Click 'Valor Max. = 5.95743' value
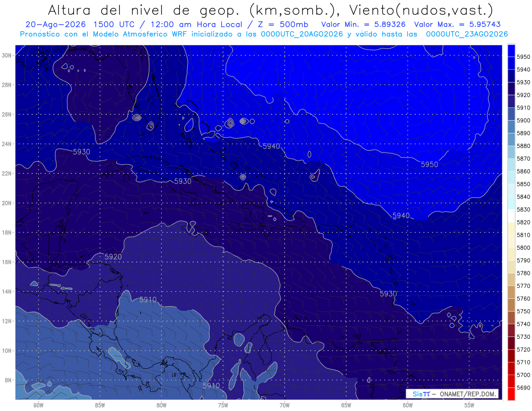This screenshot has height=411, width=532. coord(458,24)
